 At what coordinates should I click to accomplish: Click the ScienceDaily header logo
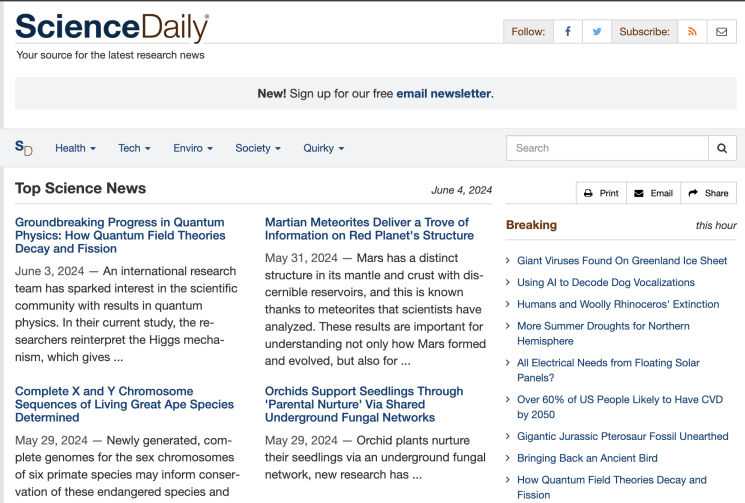[112, 27]
